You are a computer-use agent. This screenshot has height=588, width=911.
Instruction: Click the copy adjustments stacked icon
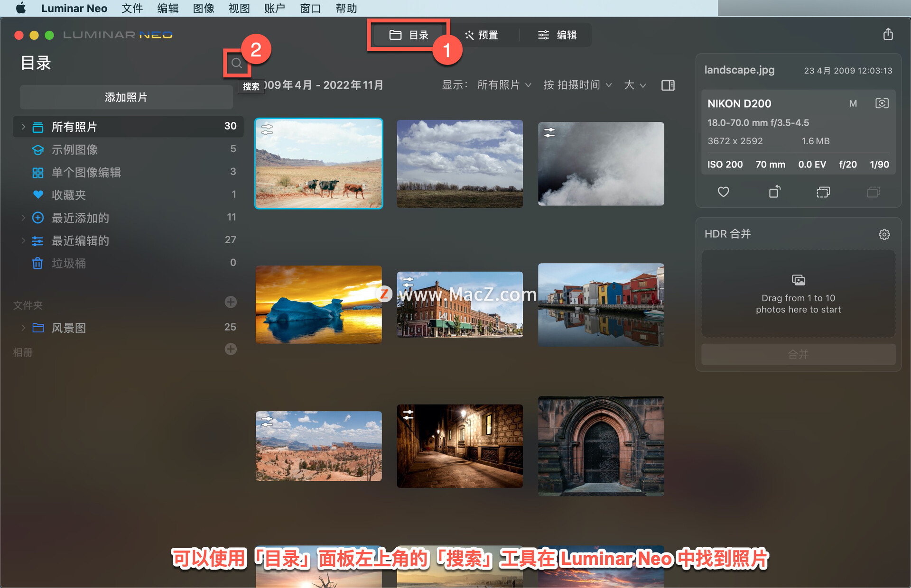click(823, 192)
